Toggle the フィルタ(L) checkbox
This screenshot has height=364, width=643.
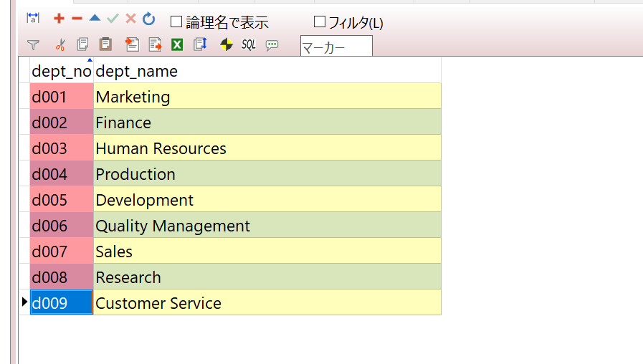[x=320, y=21]
